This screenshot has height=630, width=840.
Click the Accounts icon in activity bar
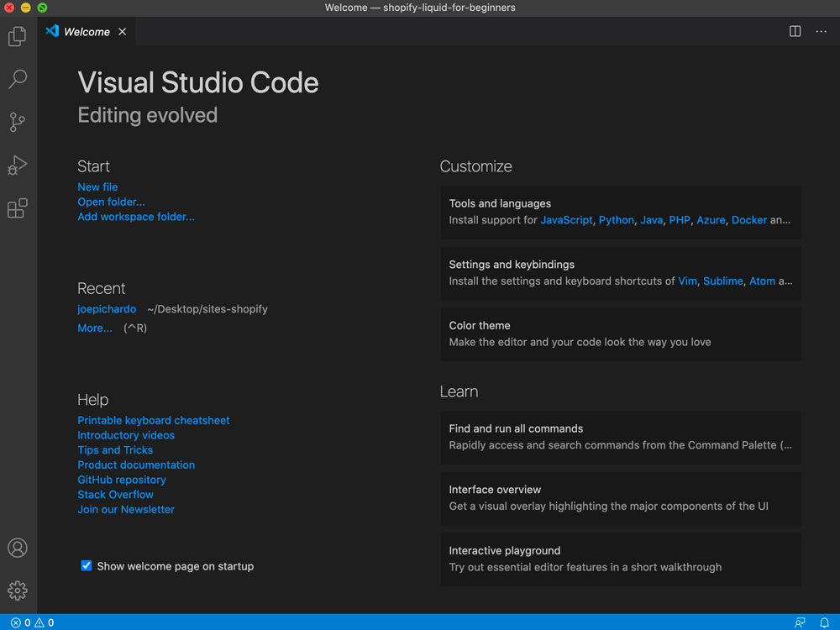[18, 548]
